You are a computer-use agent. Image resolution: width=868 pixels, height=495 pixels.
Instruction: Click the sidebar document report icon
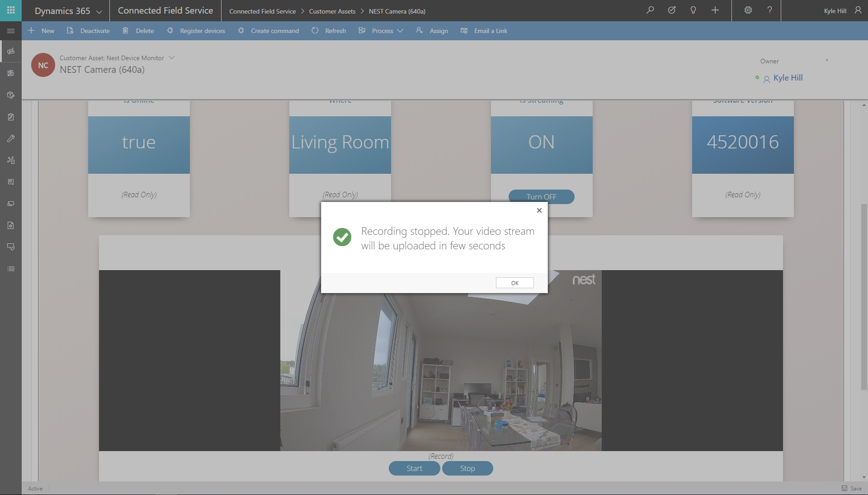pyautogui.click(x=11, y=225)
